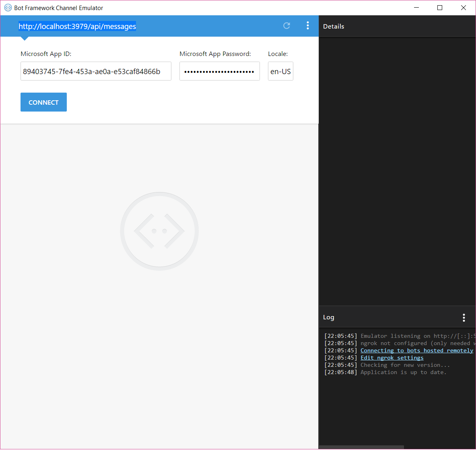Select the 'Application is up to date' log entry
Viewport: 476px width, 451px height.
(403, 372)
